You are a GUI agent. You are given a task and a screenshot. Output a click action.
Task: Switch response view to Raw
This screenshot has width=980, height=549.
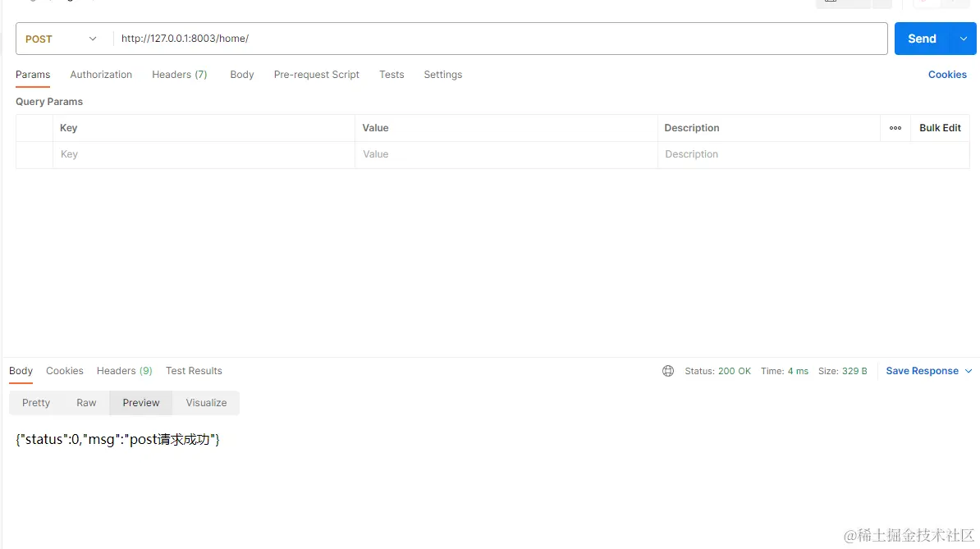86,403
